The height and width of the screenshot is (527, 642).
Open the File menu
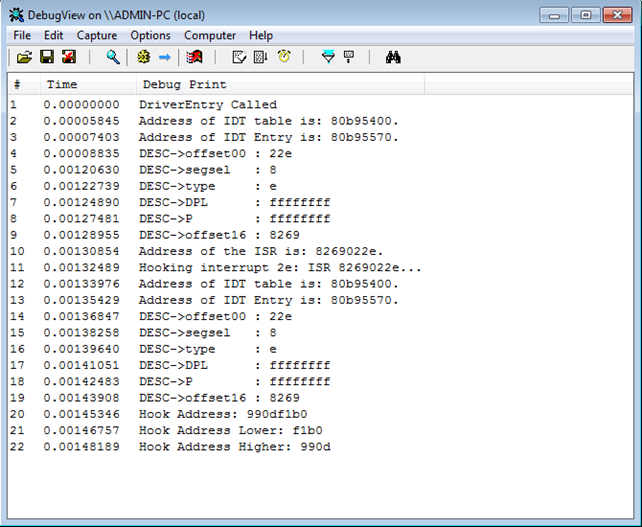click(x=22, y=35)
